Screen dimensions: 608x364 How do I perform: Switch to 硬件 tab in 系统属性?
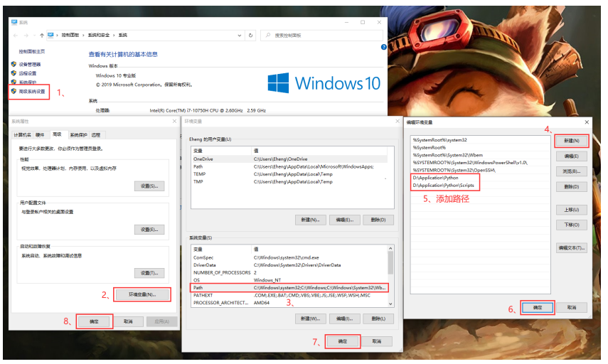click(40, 135)
